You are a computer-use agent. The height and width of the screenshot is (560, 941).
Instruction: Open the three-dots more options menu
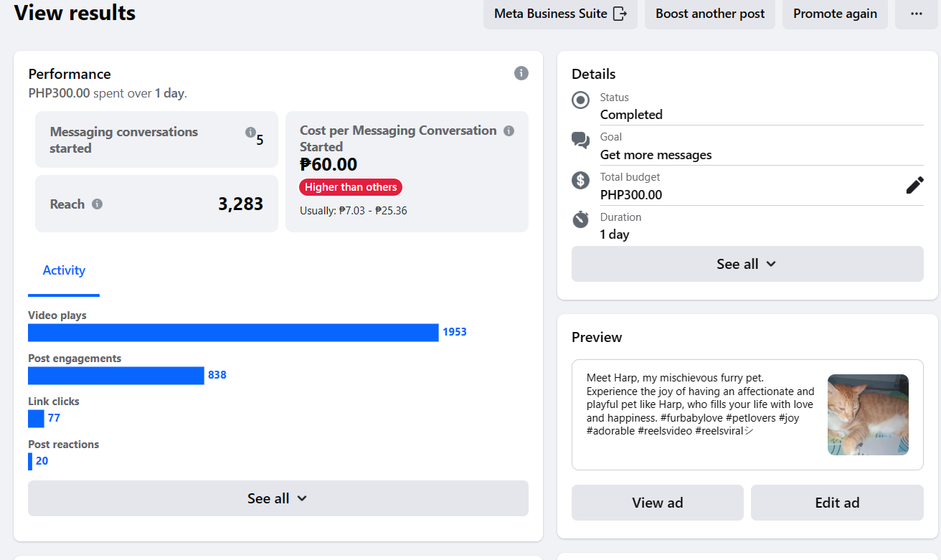coord(916,14)
